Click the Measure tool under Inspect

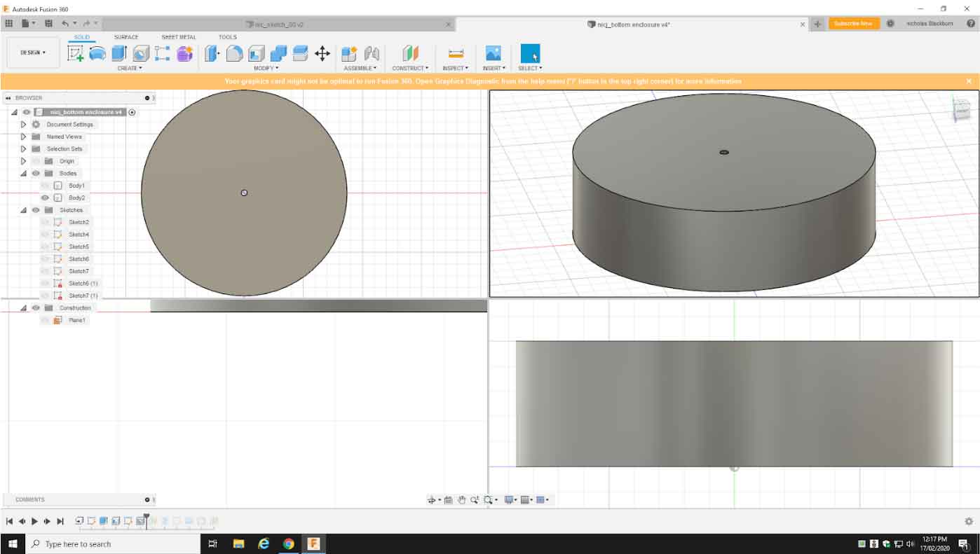pyautogui.click(x=456, y=53)
